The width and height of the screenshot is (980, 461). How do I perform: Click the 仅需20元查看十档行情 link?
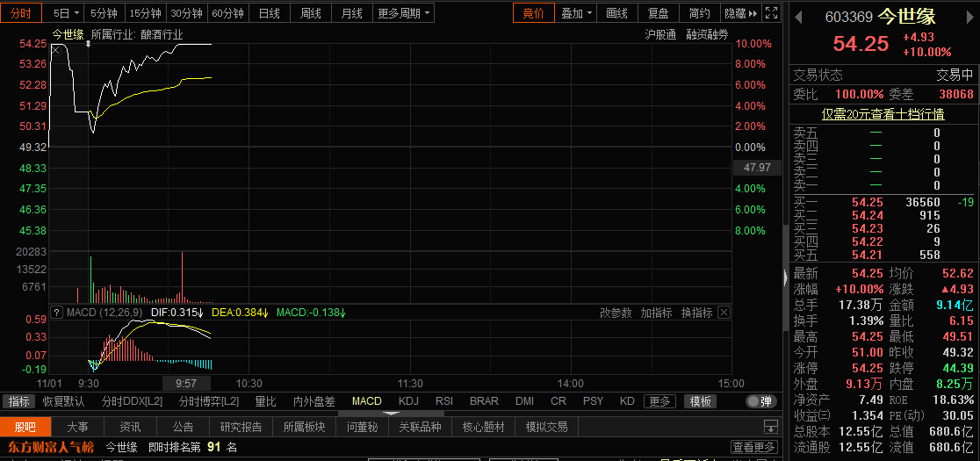(883, 114)
